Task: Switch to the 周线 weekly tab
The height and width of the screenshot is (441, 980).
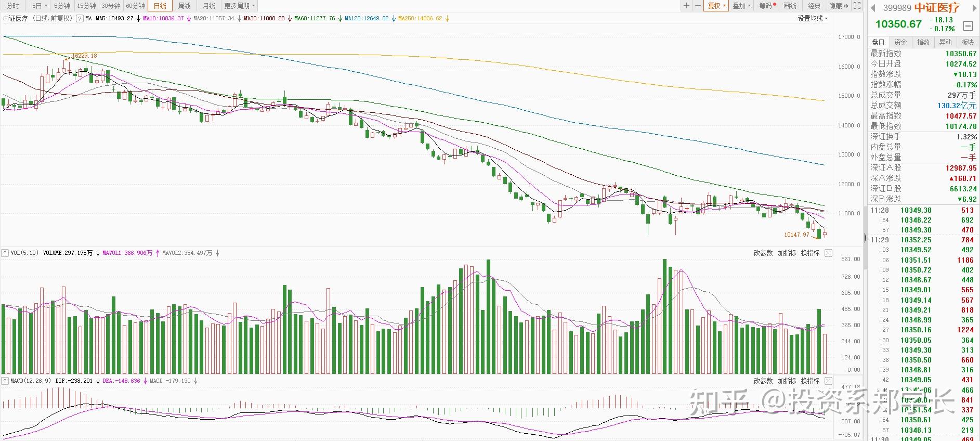Action: (x=185, y=6)
